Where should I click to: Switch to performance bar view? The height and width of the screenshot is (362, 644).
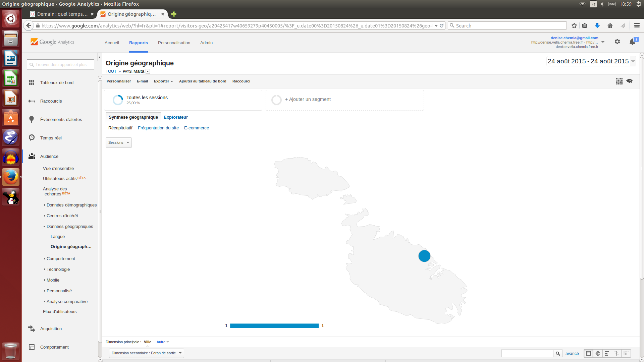pos(607,353)
